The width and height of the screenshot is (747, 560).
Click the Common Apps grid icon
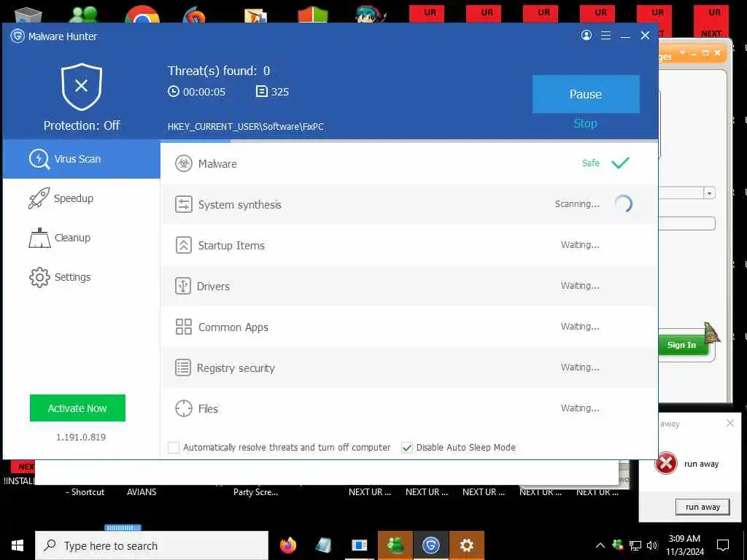(x=183, y=327)
